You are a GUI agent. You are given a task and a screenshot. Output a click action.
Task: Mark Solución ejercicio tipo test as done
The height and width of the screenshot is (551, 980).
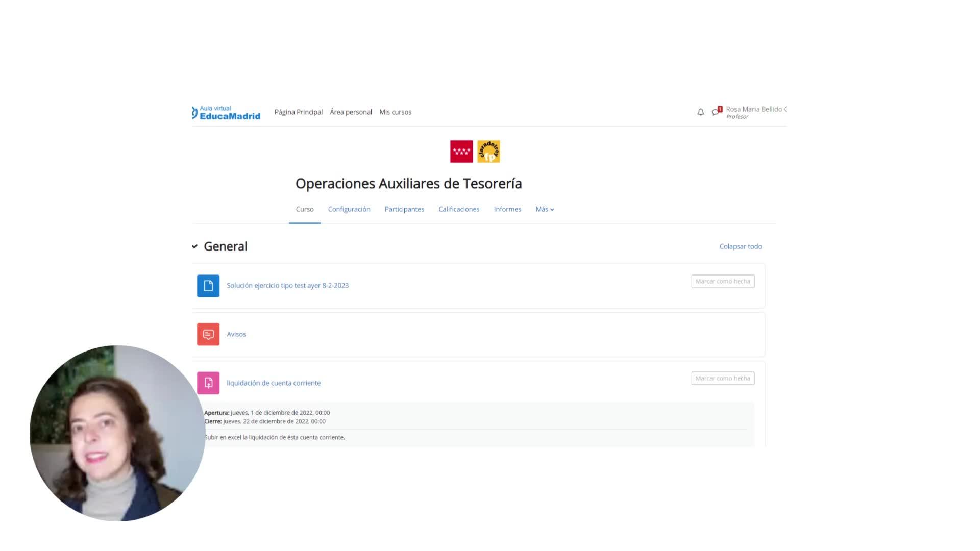pyautogui.click(x=723, y=281)
